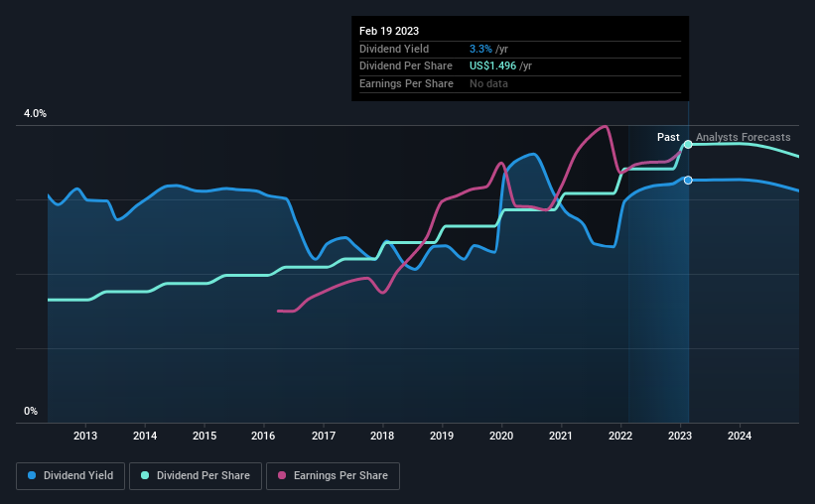Screen dimensions: 815x504
Task: Click the 2016 x-axis label
Action: coord(263,436)
